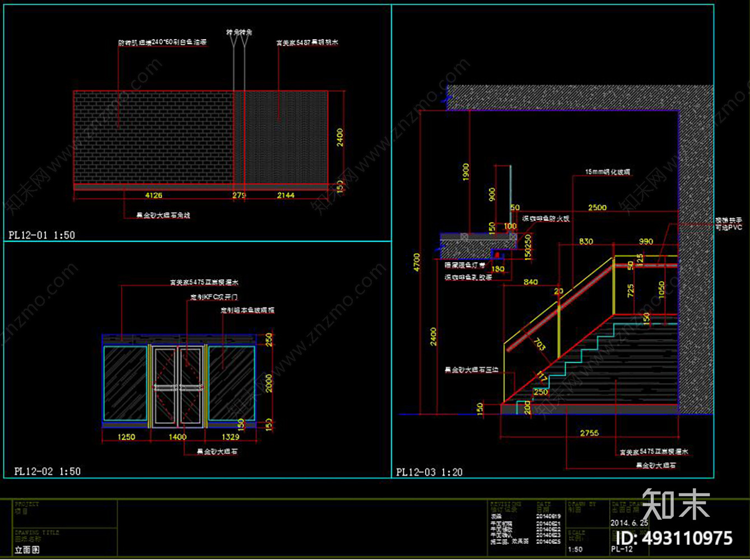Image resolution: width=750 pixels, height=560 pixels.
Task: Select the "830" dimension above the stair
Action: tap(586, 241)
